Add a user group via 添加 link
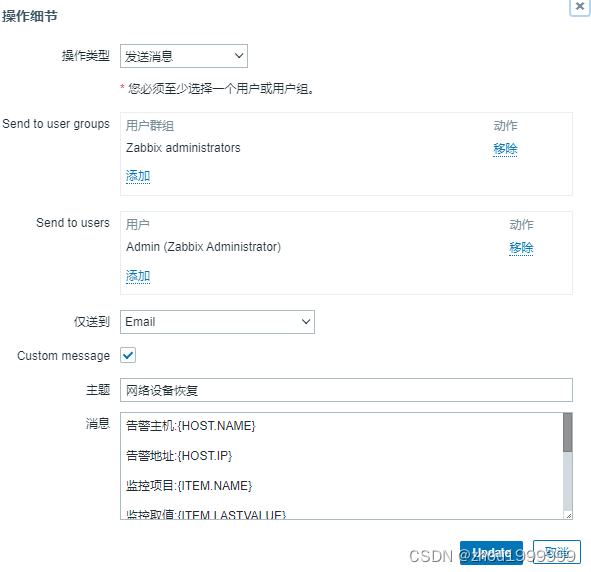591x572 pixels. click(x=138, y=176)
